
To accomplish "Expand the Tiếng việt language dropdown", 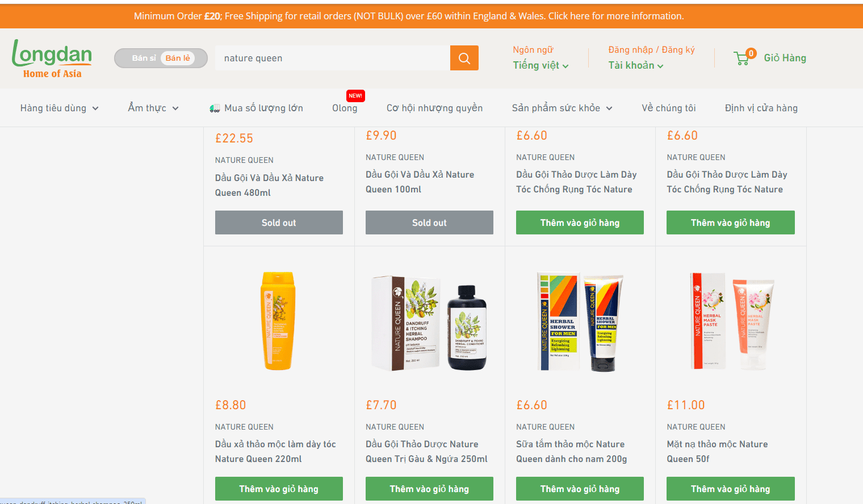I will point(541,66).
